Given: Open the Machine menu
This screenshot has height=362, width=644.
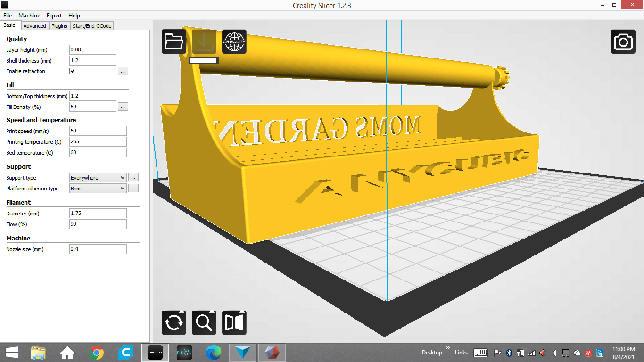Looking at the screenshot, I should pyautogui.click(x=29, y=16).
